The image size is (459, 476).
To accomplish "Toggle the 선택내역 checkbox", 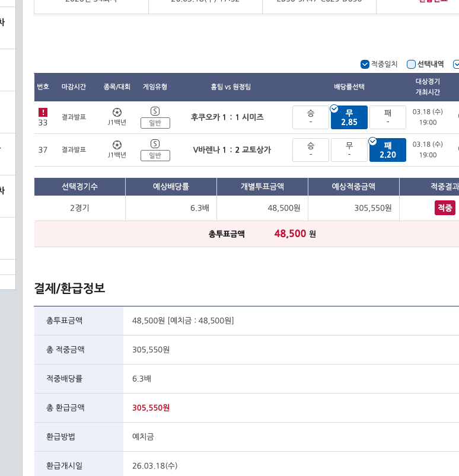I will [x=411, y=65].
